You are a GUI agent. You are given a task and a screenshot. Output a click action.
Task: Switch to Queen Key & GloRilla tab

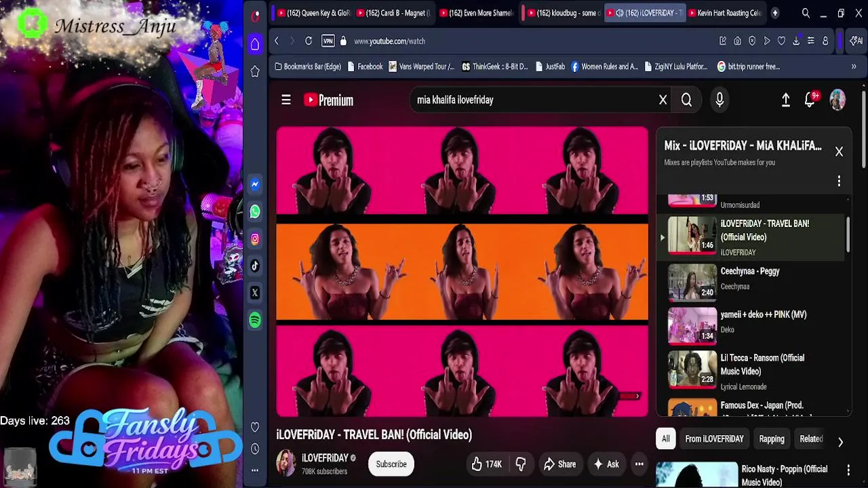(313, 13)
